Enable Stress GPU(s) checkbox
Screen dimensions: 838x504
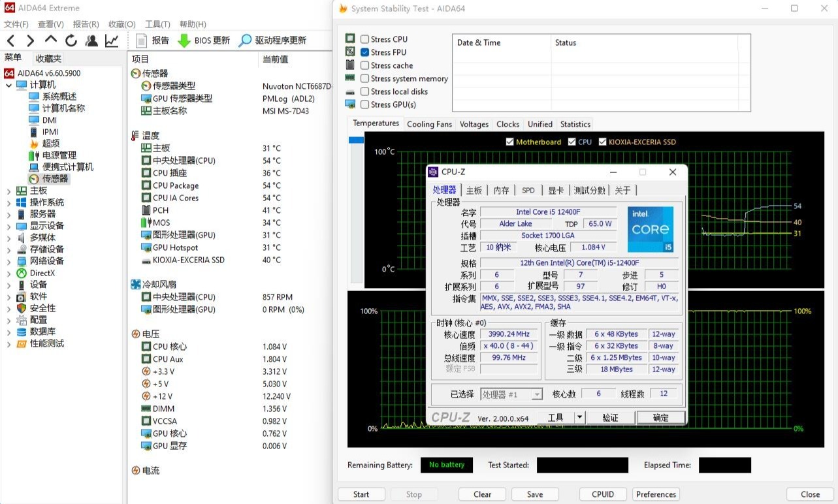(x=364, y=104)
